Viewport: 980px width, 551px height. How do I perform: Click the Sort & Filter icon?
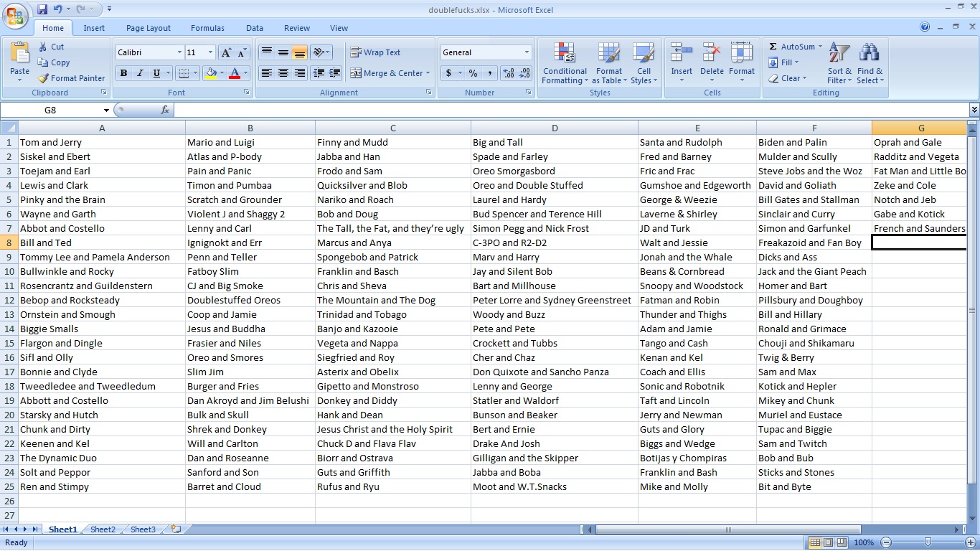(839, 54)
